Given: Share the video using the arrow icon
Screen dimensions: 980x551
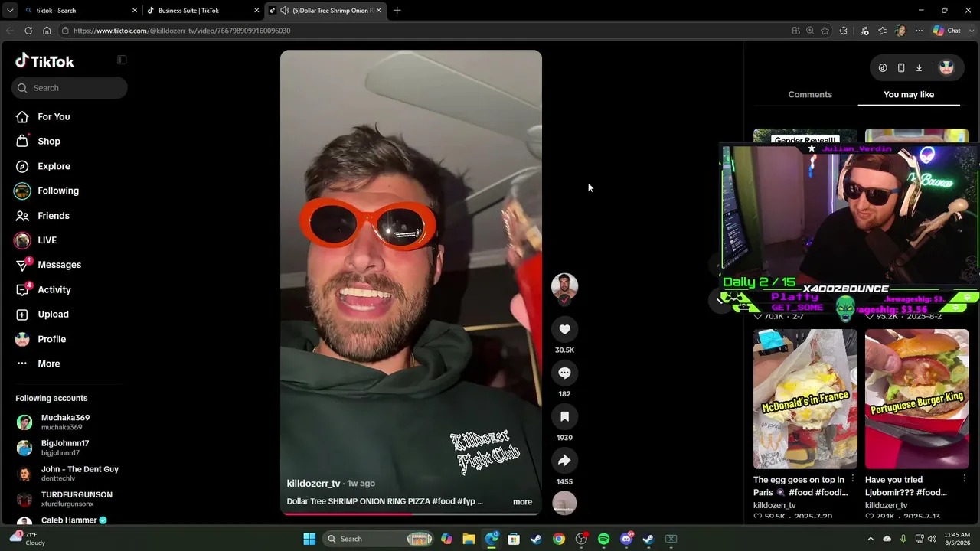Looking at the screenshot, I should (x=564, y=460).
